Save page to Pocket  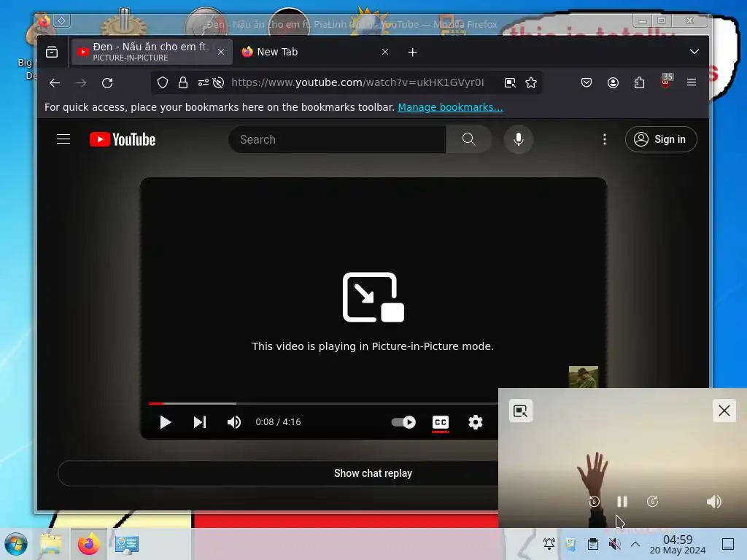(587, 83)
